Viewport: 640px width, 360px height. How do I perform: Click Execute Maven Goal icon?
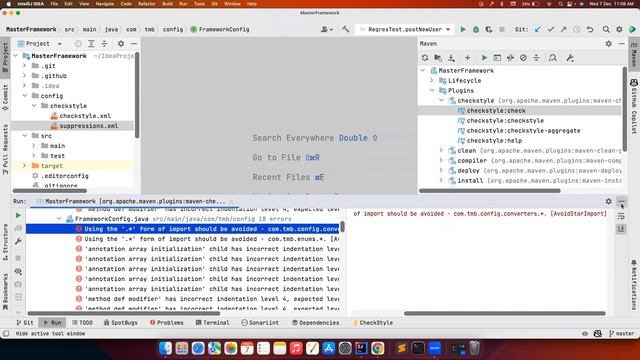click(x=497, y=58)
